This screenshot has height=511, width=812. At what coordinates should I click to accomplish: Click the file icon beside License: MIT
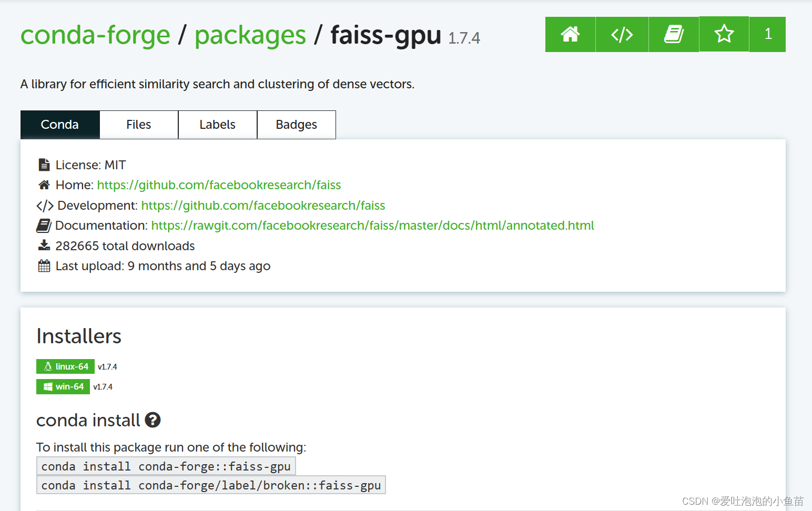click(44, 165)
